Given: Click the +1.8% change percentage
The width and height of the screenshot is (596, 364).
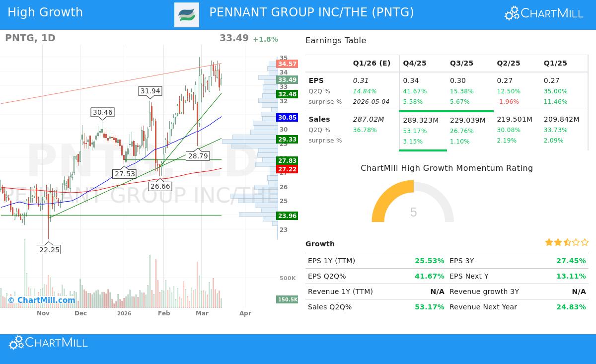Looking at the screenshot, I should [266, 39].
